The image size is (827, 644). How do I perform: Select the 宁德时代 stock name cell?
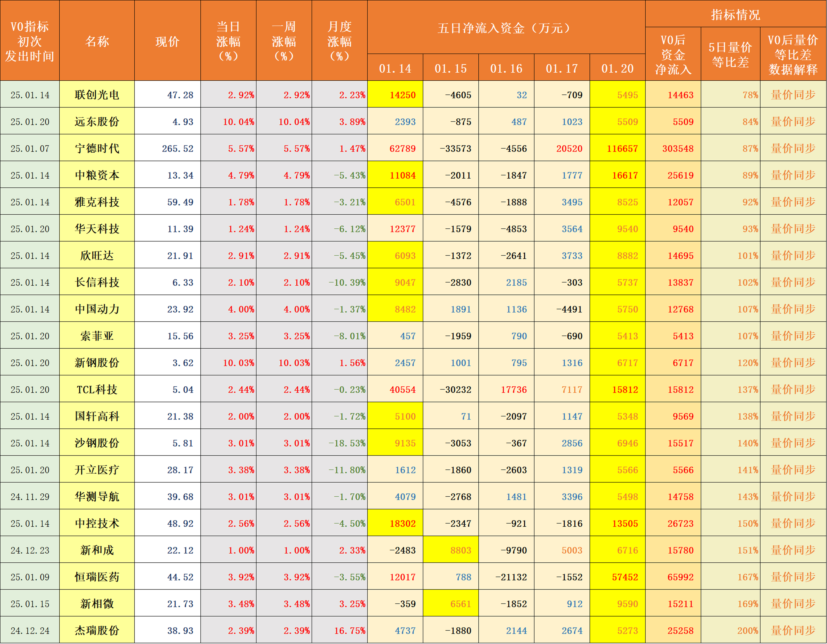[97, 148]
